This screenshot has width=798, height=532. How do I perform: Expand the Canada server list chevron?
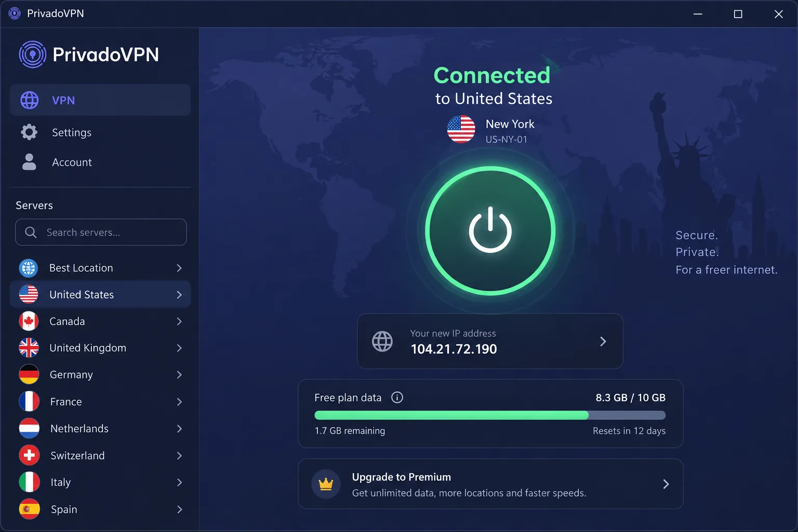click(179, 322)
